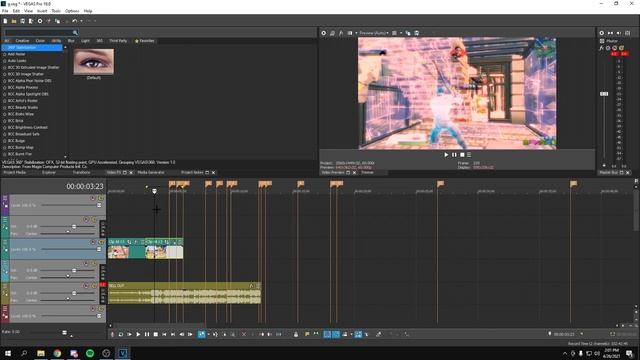Solo the topmost video track
This screenshot has width=640, height=360.
(100, 198)
